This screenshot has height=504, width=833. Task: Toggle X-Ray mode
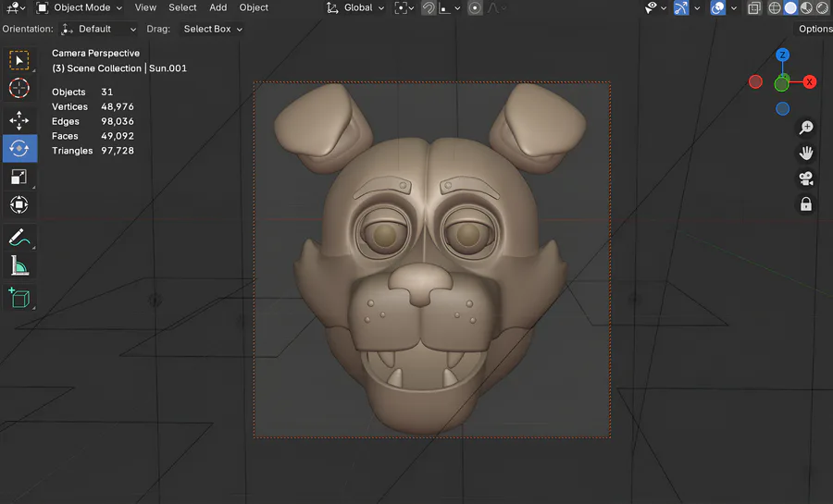point(753,7)
